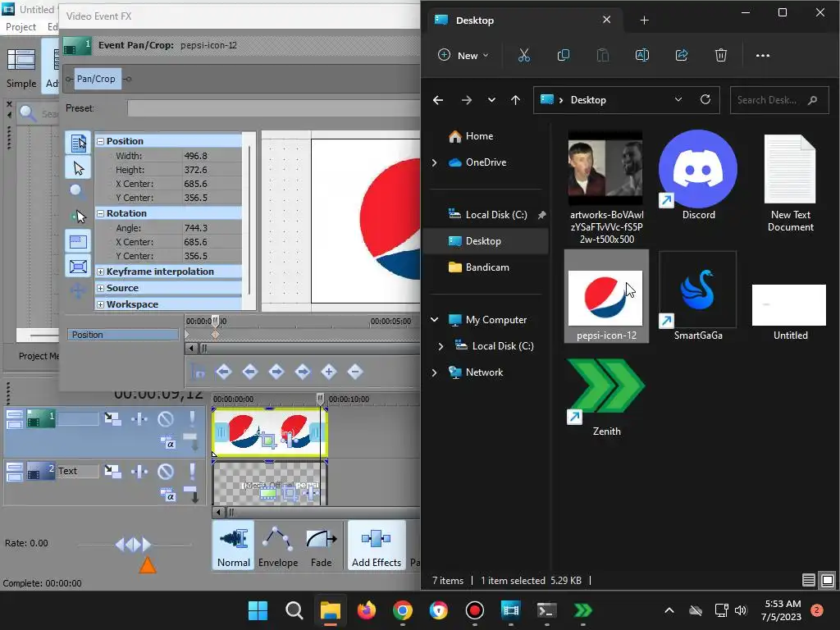Click the Pan/Crop keyframe diamond on timeline
The image size is (840, 630).
pyautogui.click(x=216, y=335)
